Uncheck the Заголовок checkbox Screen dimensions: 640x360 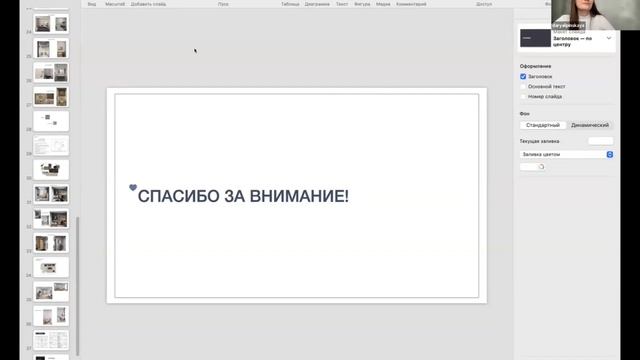pyautogui.click(x=523, y=76)
